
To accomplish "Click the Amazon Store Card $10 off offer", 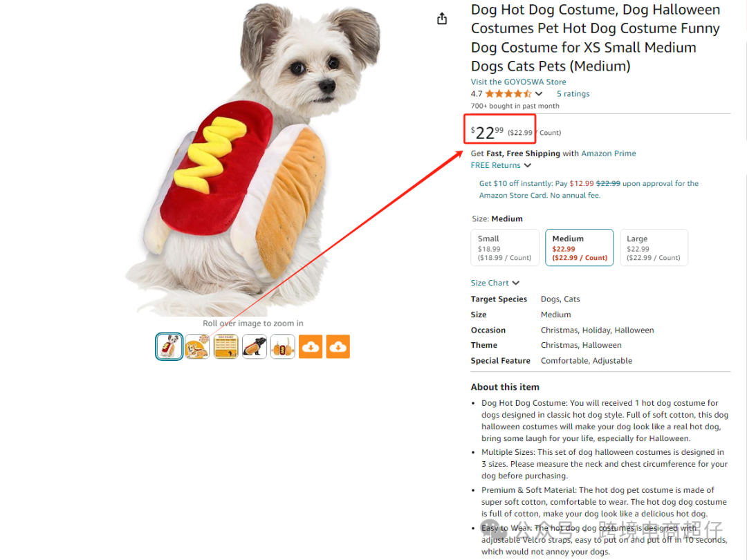I will (589, 189).
